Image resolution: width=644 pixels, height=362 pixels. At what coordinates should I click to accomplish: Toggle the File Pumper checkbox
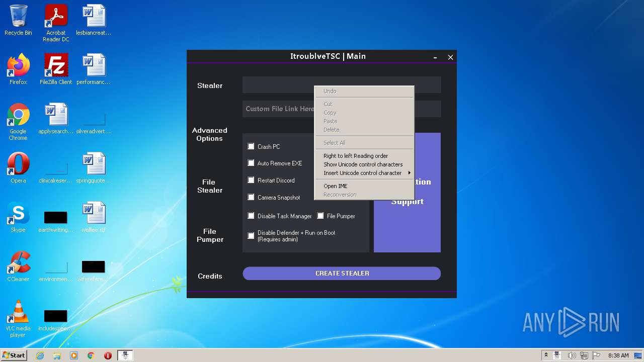[x=320, y=216]
